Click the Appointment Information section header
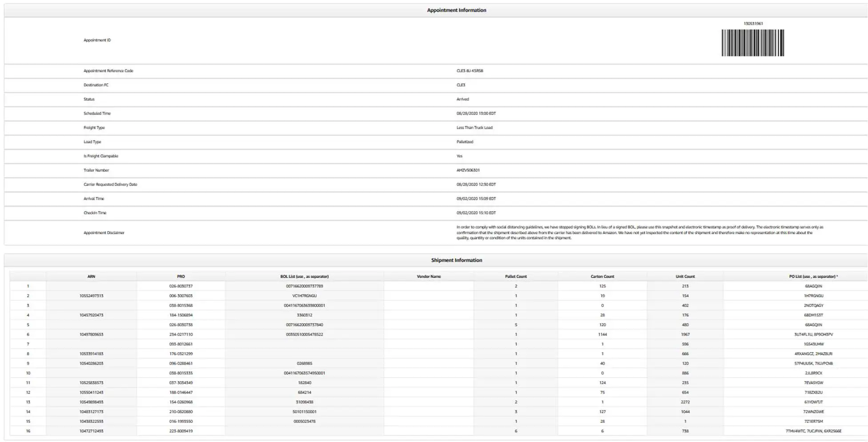This screenshot has height=442, width=868. pyautogui.click(x=456, y=10)
